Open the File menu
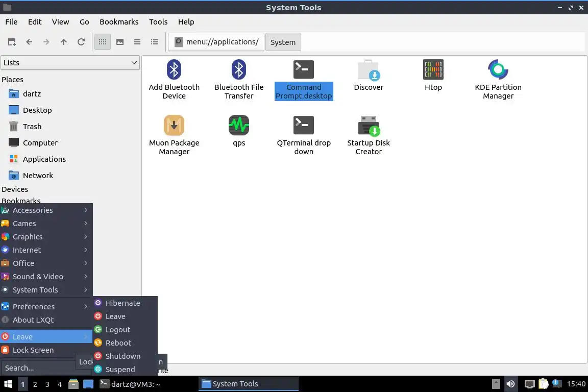Screen dimensions: 588x392 tap(11, 22)
